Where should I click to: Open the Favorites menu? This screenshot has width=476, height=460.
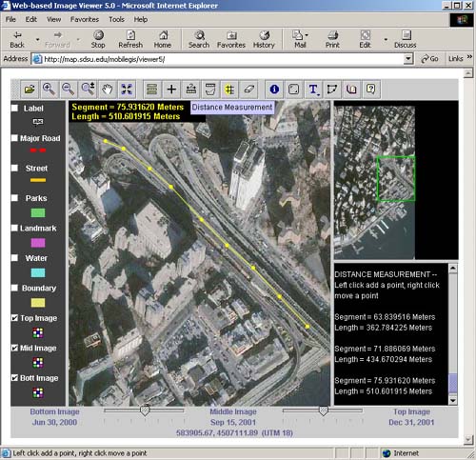(x=85, y=19)
